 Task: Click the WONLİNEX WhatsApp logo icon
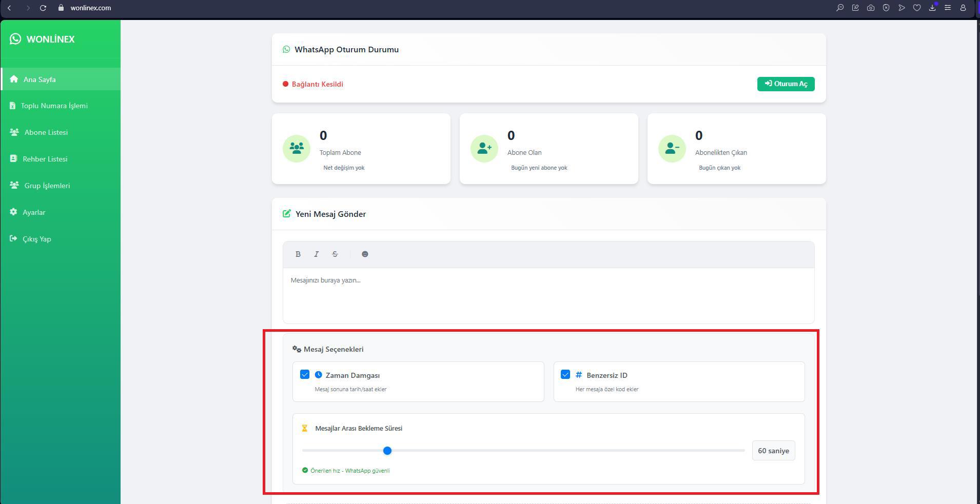[15, 39]
